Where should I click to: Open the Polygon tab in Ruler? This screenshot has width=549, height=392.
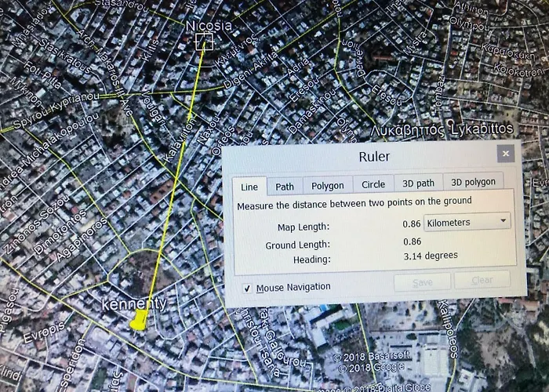327,186
